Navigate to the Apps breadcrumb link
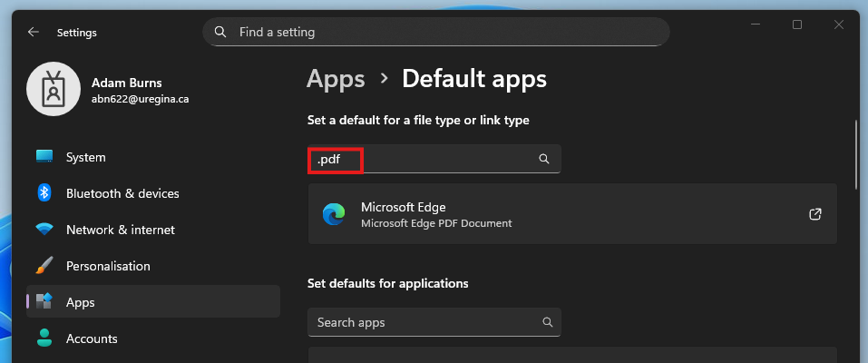Image resolution: width=868 pixels, height=363 pixels. tap(336, 79)
